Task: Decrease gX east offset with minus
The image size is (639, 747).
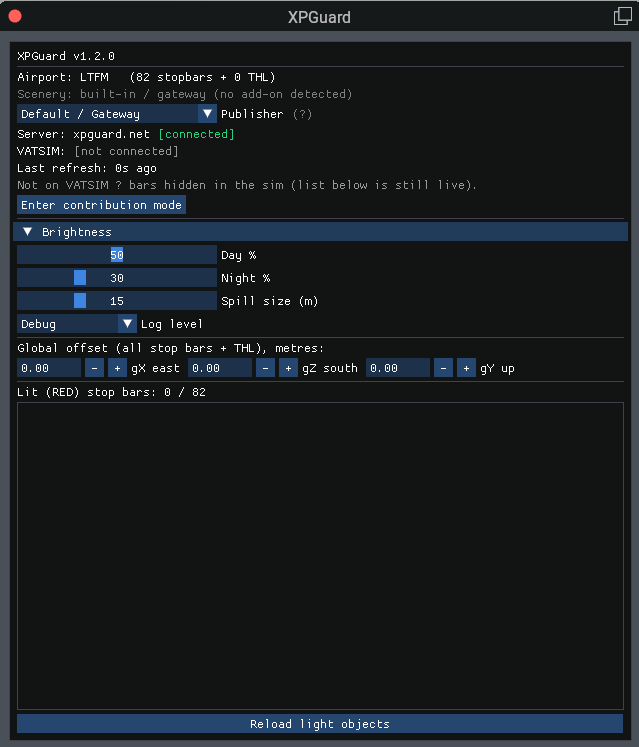Action: tap(94, 368)
